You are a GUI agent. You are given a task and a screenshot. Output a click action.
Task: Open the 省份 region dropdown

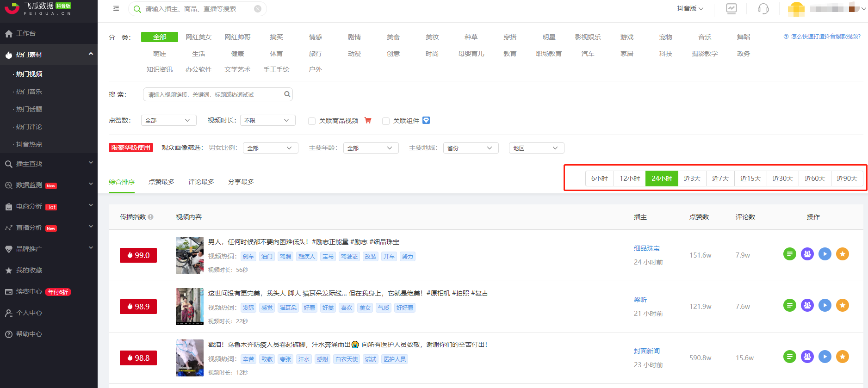[x=471, y=148]
